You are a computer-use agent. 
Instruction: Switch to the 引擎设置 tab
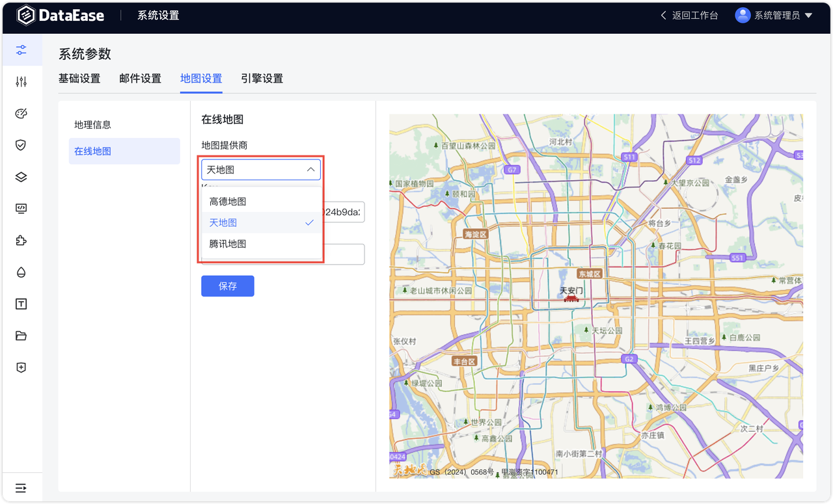[x=262, y=79]
